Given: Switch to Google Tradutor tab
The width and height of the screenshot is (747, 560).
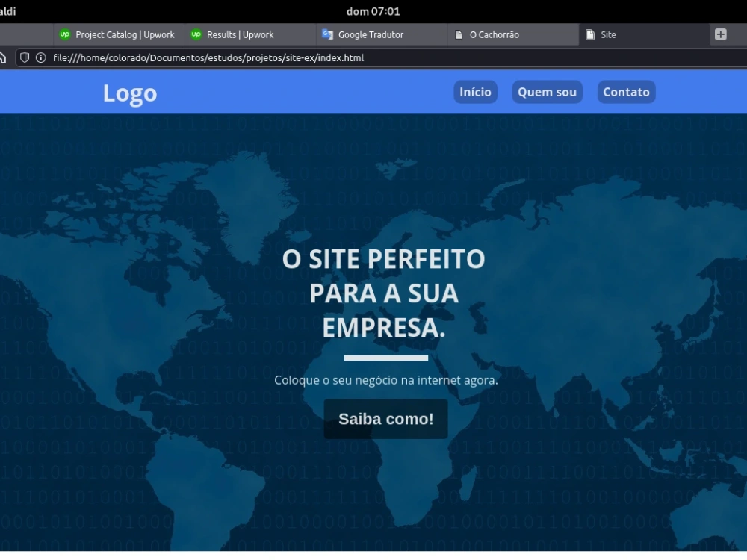Looking at the screenshot, I should (x=382, y=34).
